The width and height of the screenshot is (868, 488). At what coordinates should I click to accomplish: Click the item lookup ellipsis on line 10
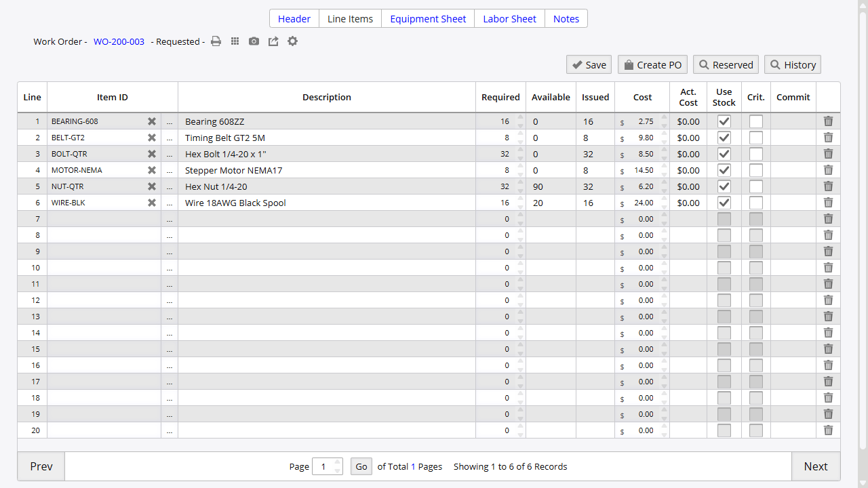[170, 268]
